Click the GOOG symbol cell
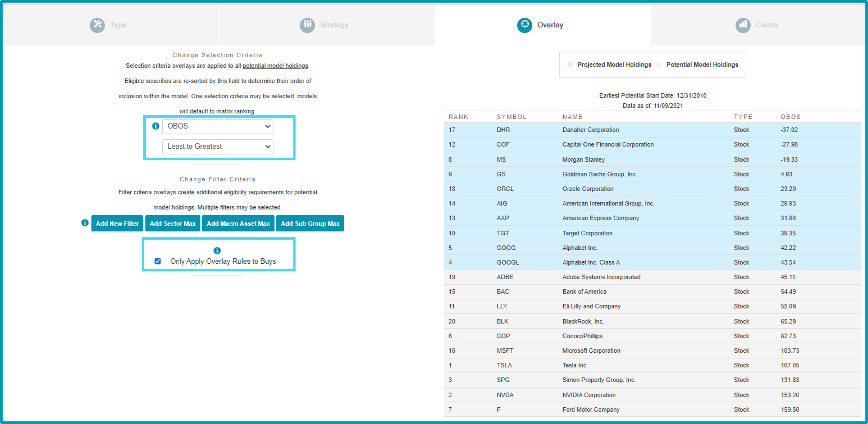This screenshot has width=868, height=424. tap(506, 248)
